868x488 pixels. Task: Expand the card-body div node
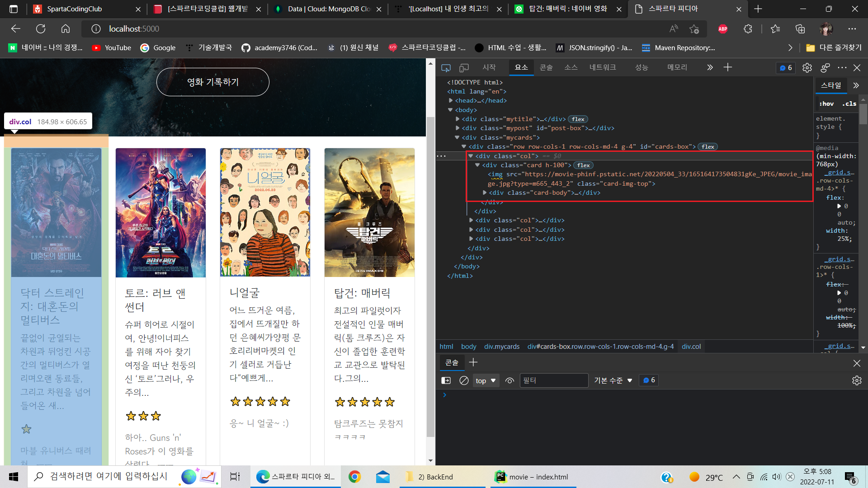point(485,193)
